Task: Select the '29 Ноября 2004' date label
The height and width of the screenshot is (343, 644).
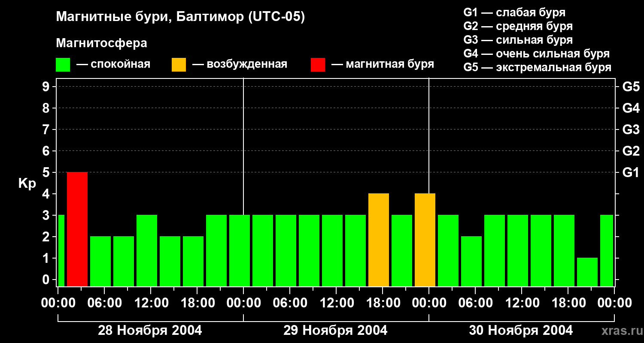Action: click(335, 331)
